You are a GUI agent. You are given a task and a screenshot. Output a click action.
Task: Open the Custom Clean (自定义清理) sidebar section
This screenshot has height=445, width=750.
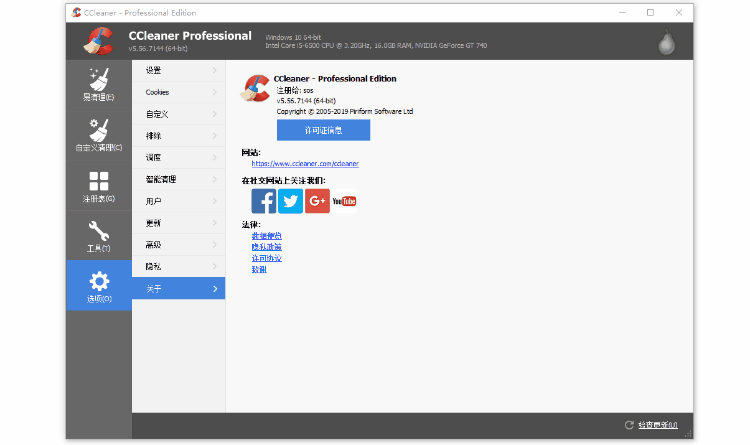(99, 136)
